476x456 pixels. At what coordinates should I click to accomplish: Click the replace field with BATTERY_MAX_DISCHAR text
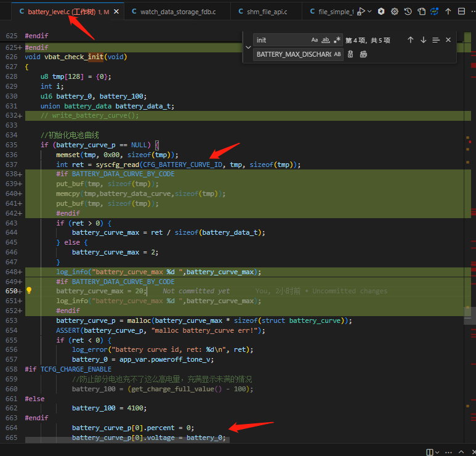pos(293,54)
